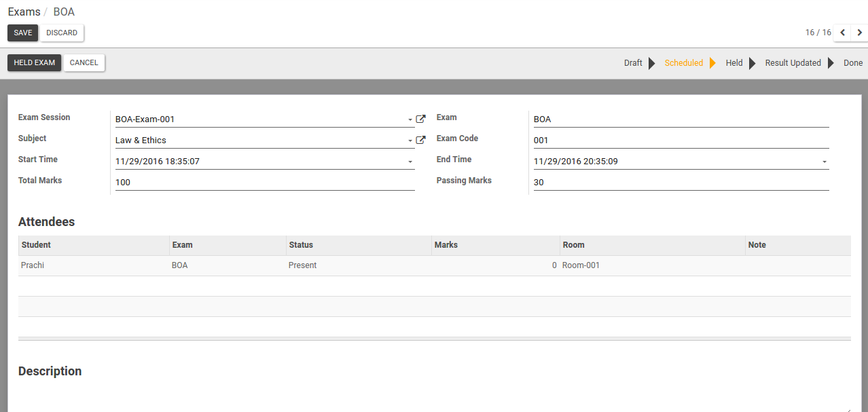The image size is (868, 412).
Task: Select the Result Updated status stage
Action: point(793,63)
